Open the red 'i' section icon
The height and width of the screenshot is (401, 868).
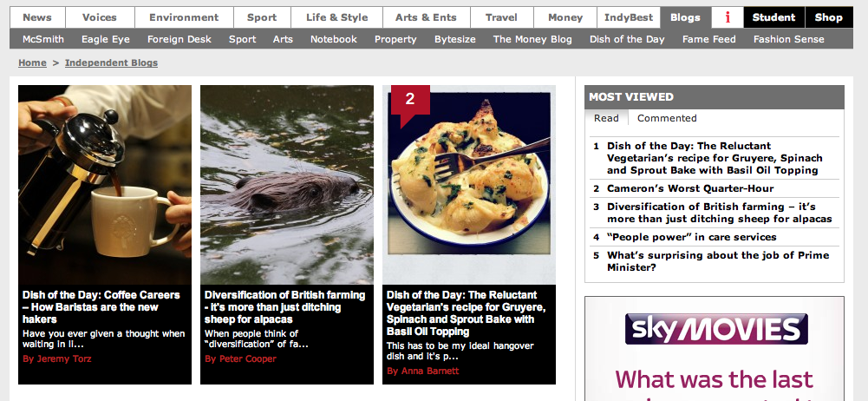point(728,17)
